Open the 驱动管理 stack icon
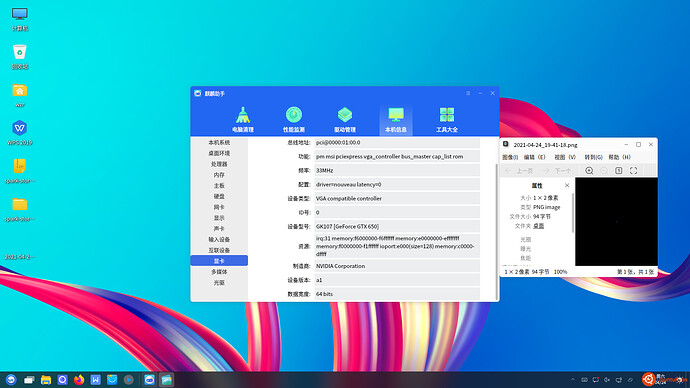This screenshot has width=690, height=388. pos(345,119)
